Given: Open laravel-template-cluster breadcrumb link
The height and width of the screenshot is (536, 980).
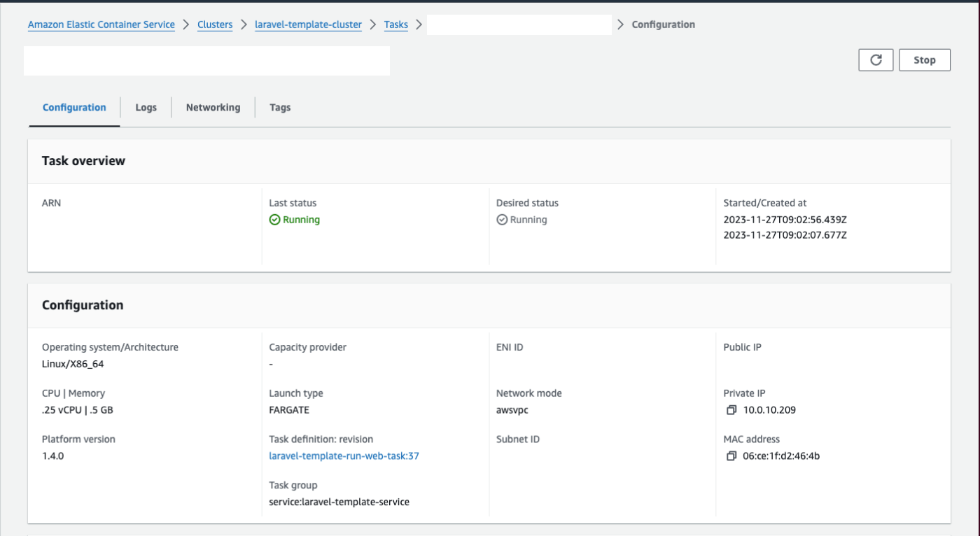Looking at the screenshot, I should 308,24.
